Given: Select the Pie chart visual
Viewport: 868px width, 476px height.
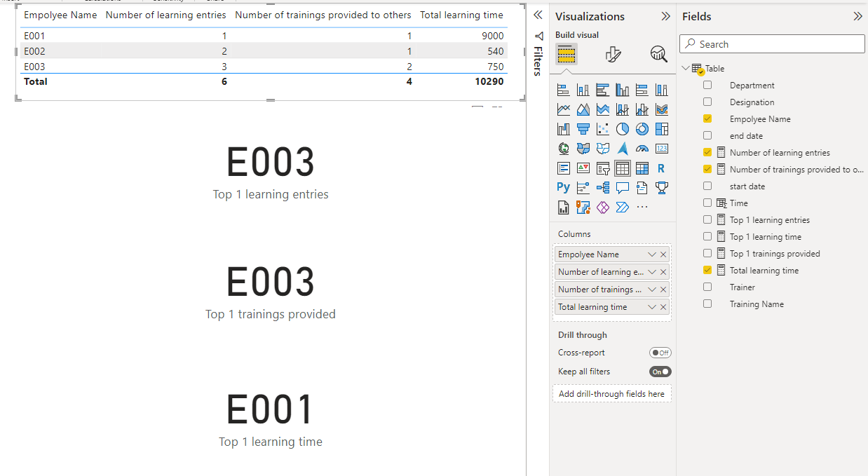Looking at the screenshot, I should [x=622, y=129].
